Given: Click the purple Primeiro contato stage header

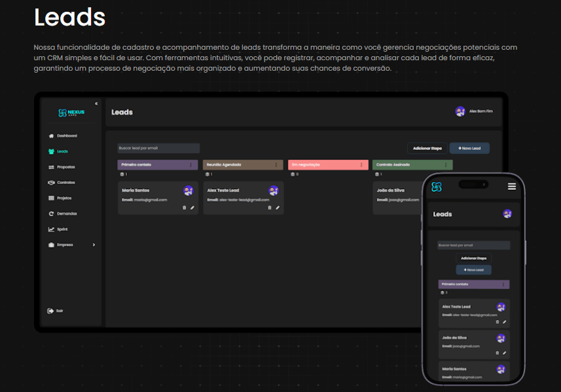Looking at the screenshot, I should click(x=157, y=165).
